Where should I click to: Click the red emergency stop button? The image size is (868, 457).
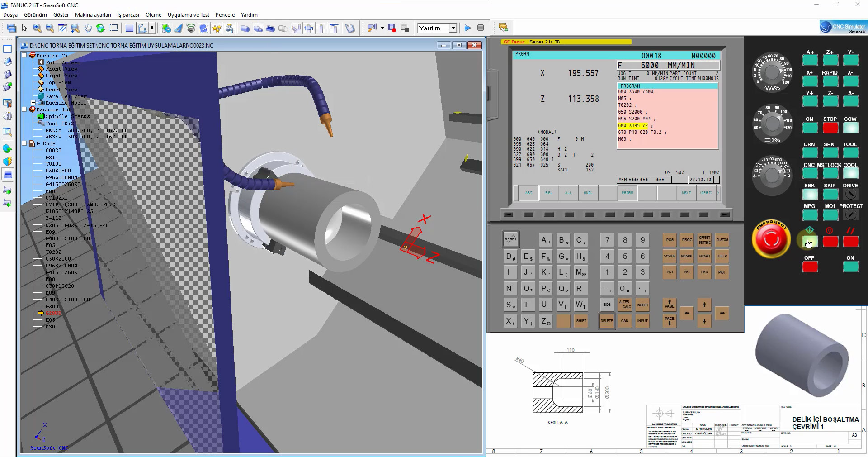coord(771,239)
